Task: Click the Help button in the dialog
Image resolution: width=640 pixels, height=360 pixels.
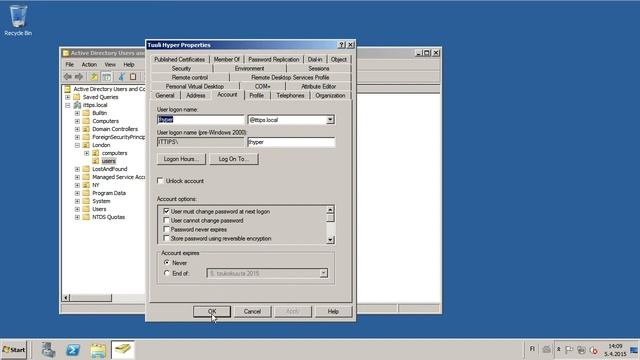Action: point(333,311)
